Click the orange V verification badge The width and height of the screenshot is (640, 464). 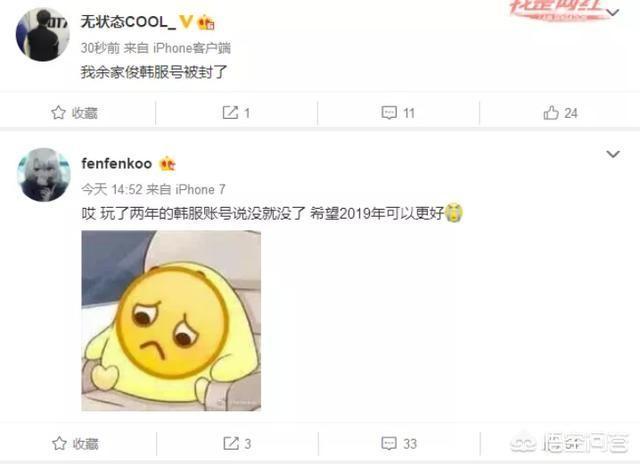(186, 21)
